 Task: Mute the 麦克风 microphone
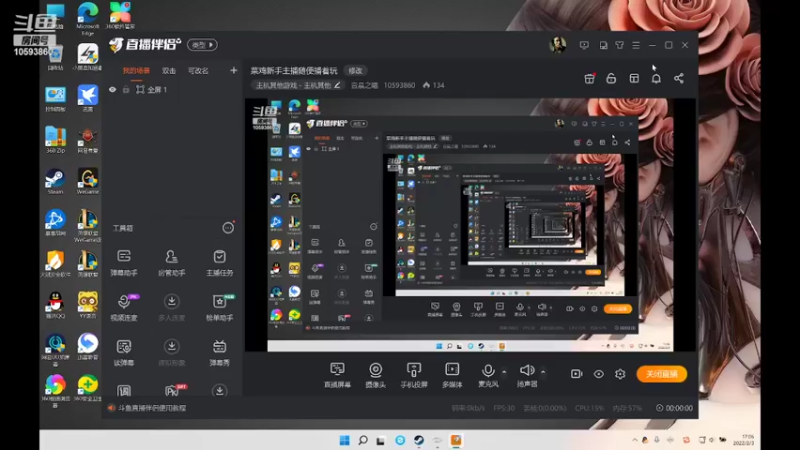(488, 375)
